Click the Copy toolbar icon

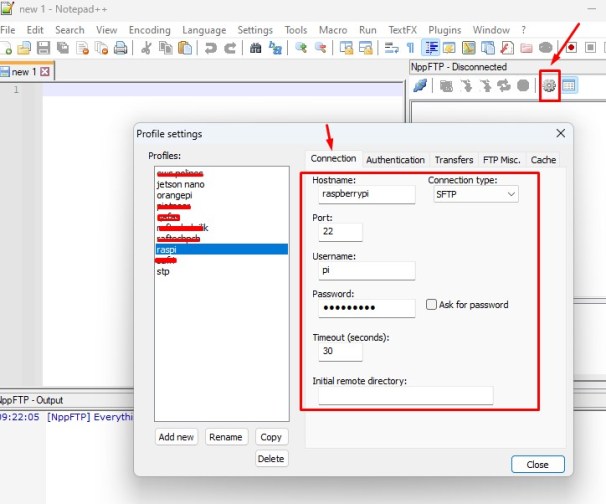tap(166, 48)
